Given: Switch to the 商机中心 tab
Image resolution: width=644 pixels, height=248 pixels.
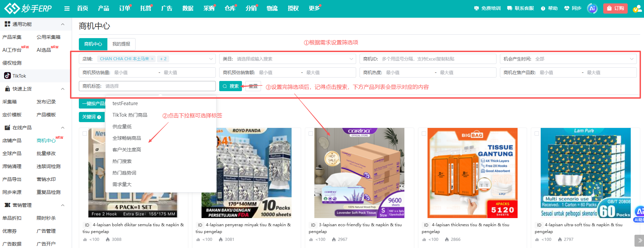Looking at the screenshot, I should (x=93, y=44).
